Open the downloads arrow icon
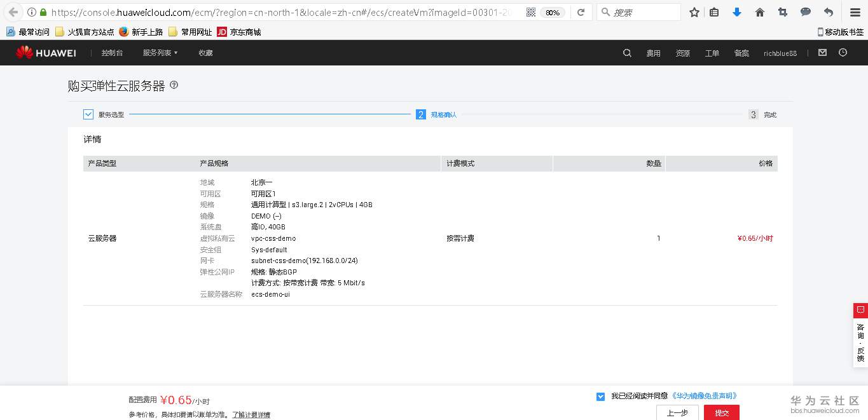 tap(737, 12)
